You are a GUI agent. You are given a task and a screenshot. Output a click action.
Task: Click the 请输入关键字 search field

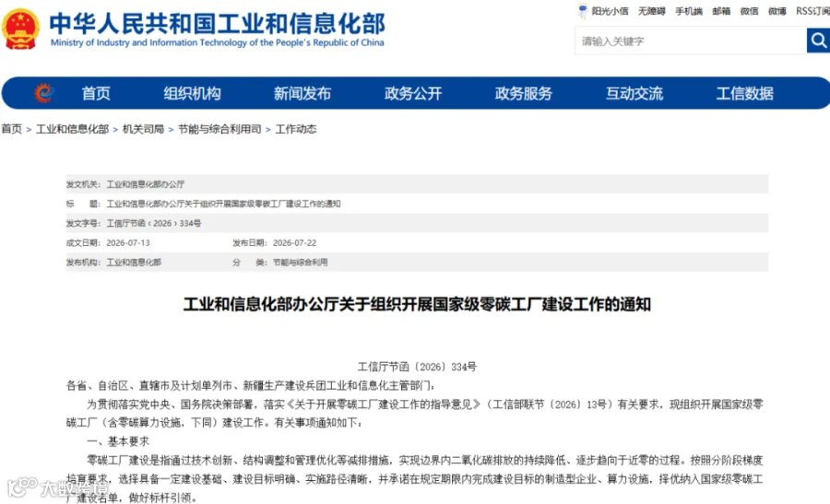tap(690, 41)
